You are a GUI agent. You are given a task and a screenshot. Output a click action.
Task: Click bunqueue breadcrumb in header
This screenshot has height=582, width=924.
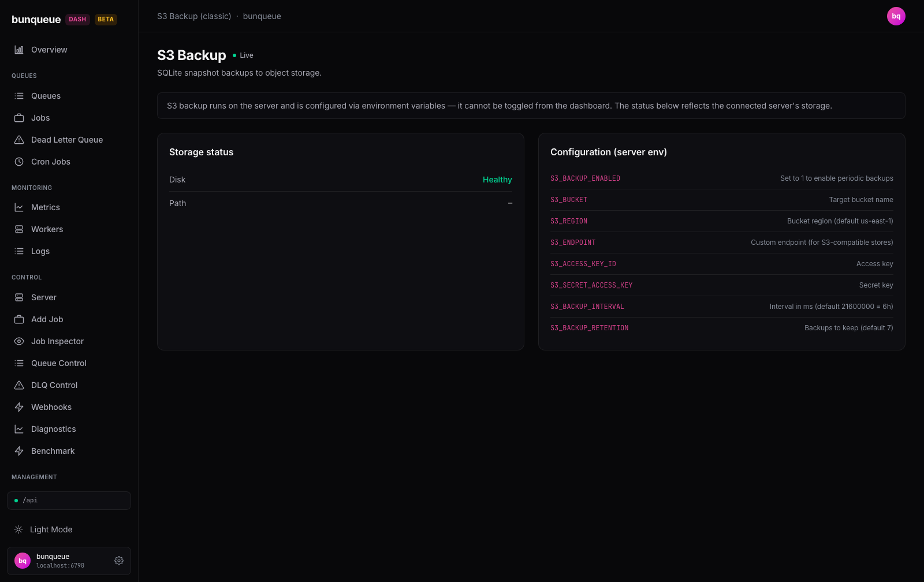(262, 16)
